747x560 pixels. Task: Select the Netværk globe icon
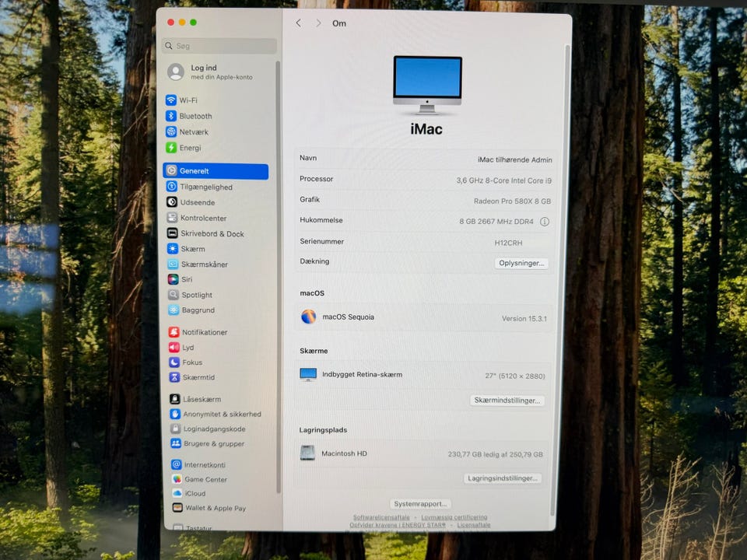coord(171,131)
